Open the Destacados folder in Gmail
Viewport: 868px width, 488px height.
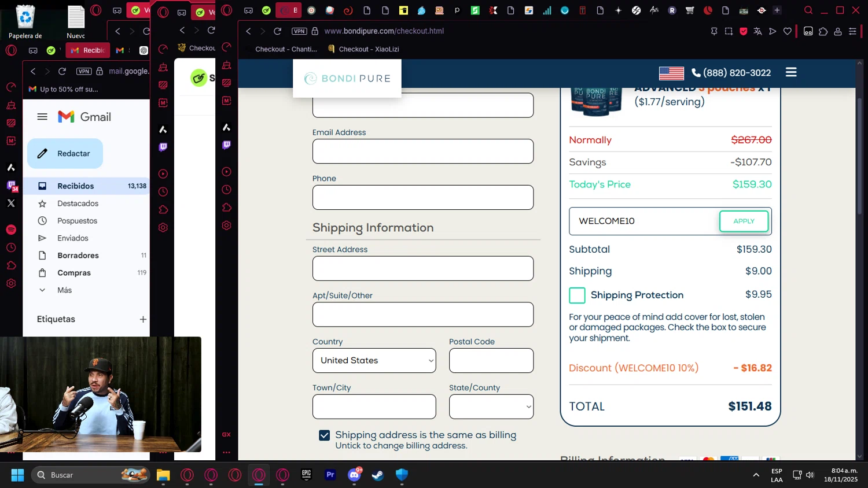click(86, 204)
